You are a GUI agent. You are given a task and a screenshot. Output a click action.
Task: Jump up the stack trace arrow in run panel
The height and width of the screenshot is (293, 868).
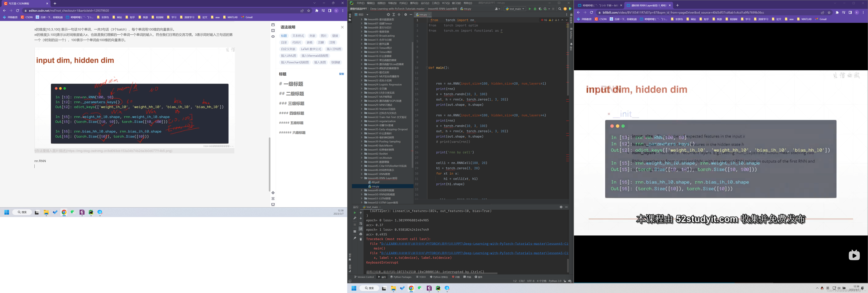[360, 213]
